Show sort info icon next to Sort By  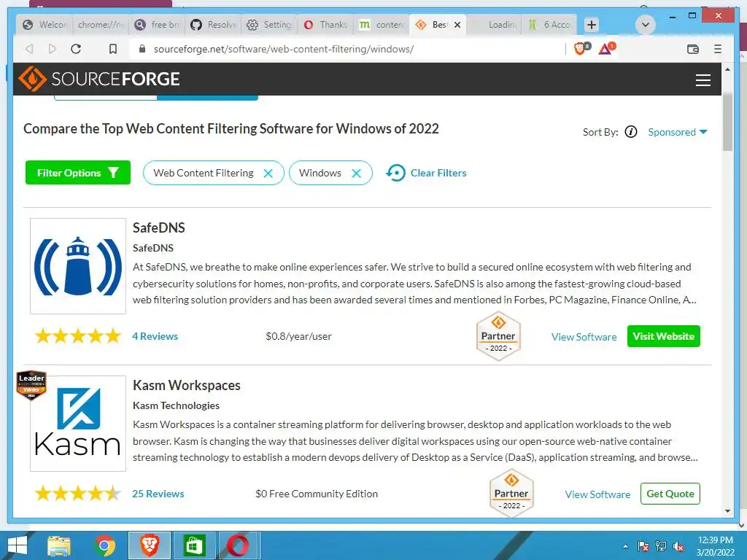pos(631,132)
